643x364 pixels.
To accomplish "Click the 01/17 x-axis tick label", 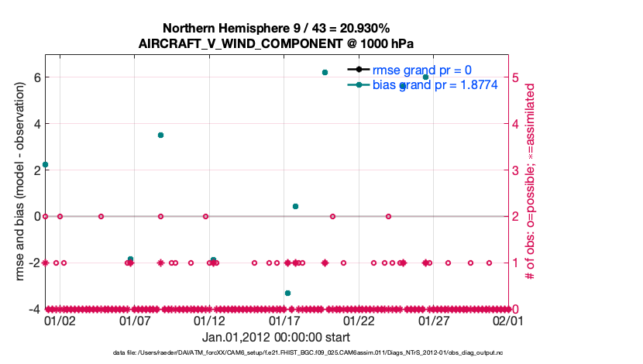I will coord(284,321).
